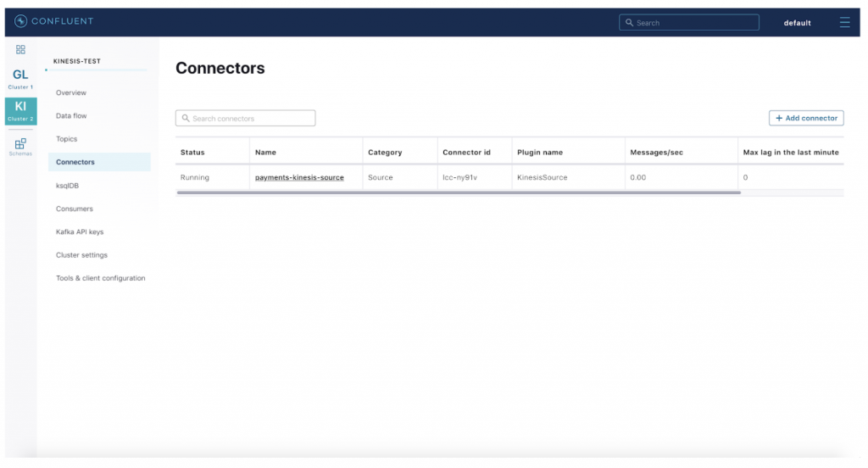Click the Add connector button
Image resolution: width=868 pixels, height=468 pixels.
pos(806,118)
